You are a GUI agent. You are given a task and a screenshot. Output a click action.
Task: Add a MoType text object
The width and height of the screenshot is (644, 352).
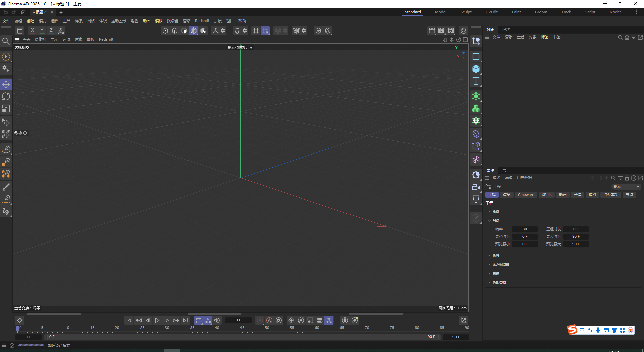(x=476, y=81)
